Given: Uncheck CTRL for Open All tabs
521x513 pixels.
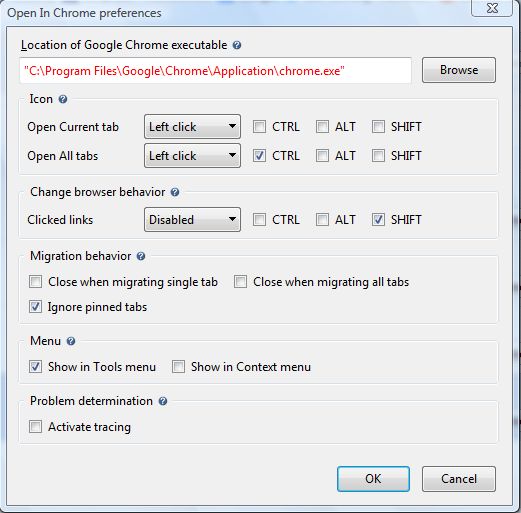Looking at the screenshot, I should click(x=259, y=156).
